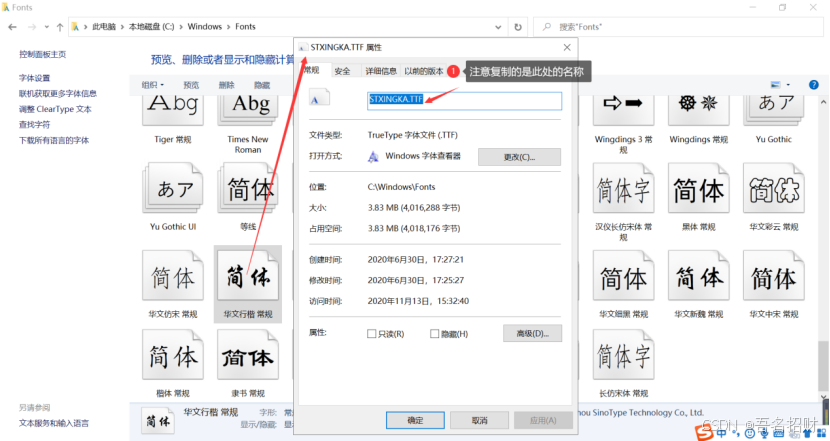The image size is (830, 441).
Task: Select the 楷体 常规 font icon
Action: pos(173,355)
